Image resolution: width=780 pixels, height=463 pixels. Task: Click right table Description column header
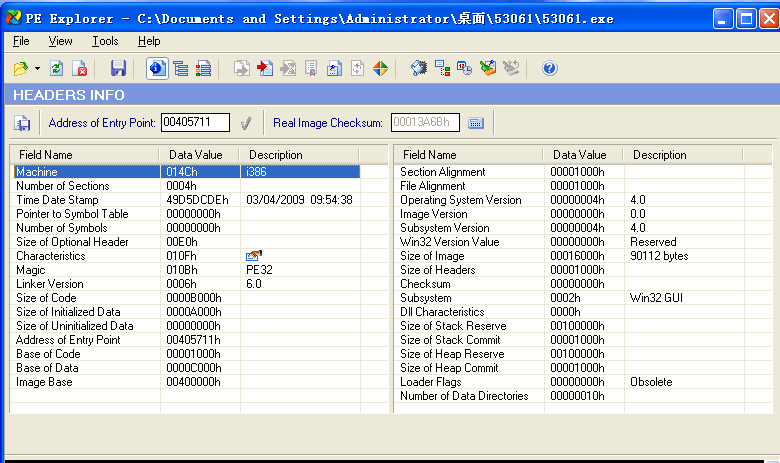pyautogui.click(x=682, y=155)
